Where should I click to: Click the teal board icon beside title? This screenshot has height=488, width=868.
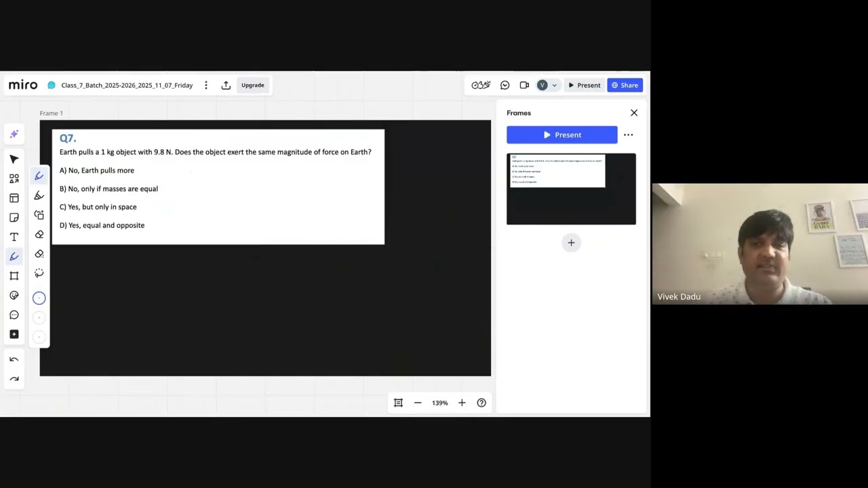pos(52,85)
